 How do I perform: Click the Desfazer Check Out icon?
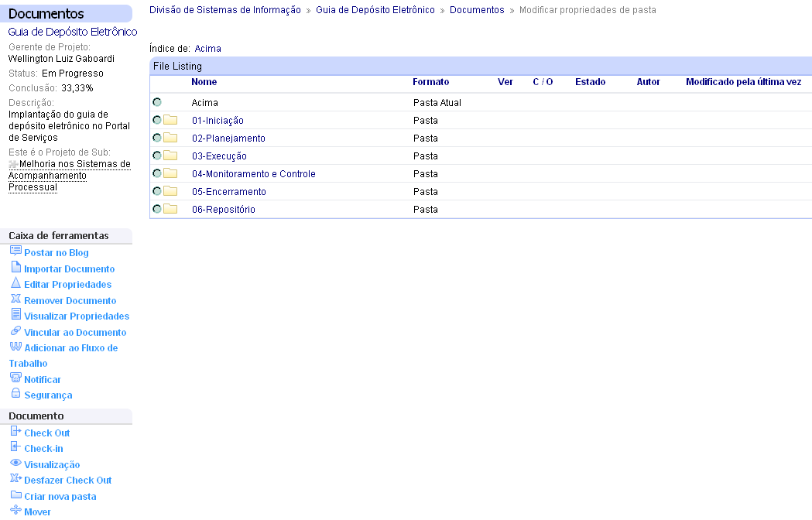[16, 478]
